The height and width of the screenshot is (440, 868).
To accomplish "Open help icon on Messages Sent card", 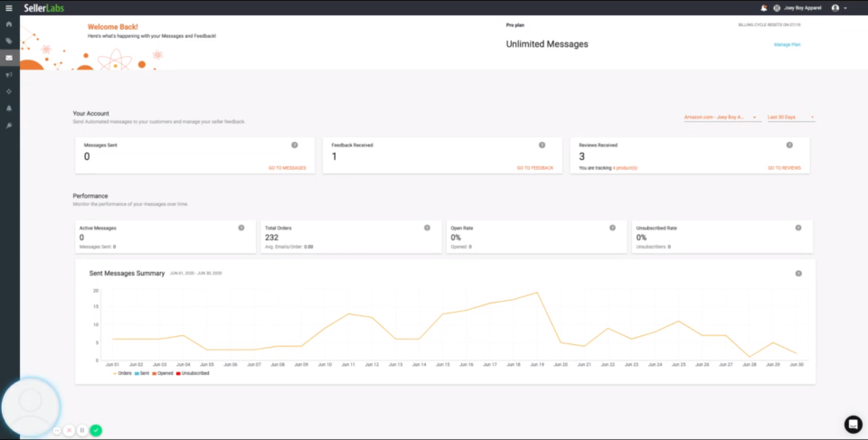I will click(x=295, y=145).
